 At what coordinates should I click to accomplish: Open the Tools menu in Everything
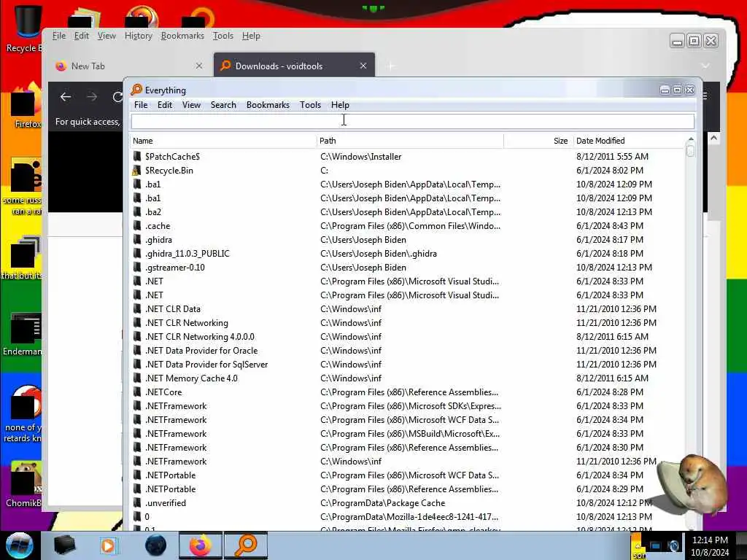pos(310,105)
